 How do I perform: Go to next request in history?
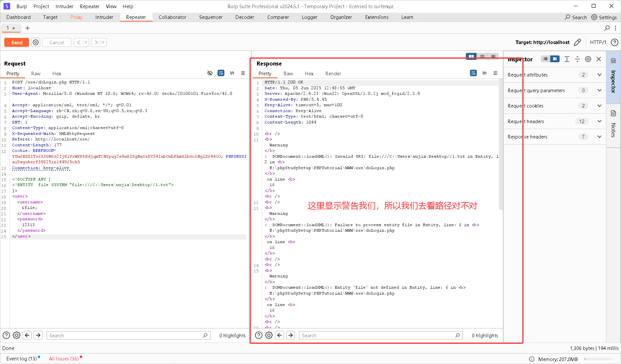click(x=96, y=42)
